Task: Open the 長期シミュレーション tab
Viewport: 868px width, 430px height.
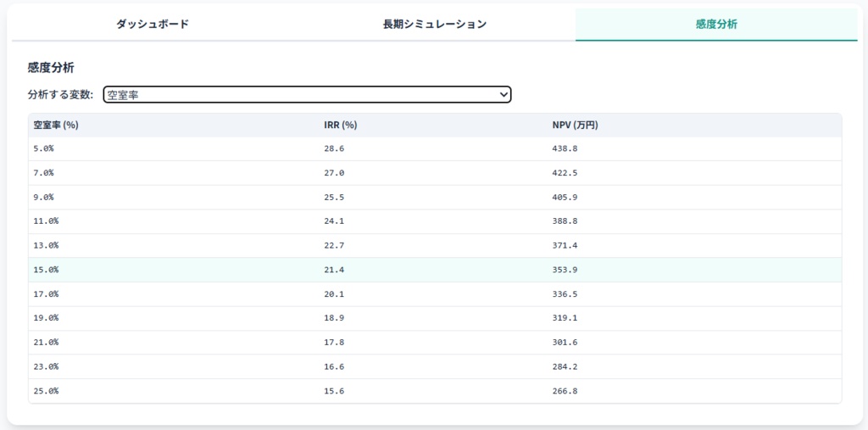Action: click(434, 25)
